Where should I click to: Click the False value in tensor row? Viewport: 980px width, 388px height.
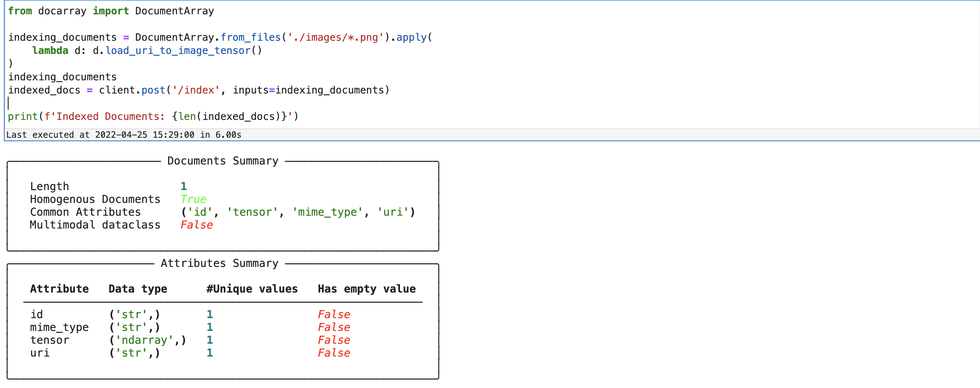(334, 340)
